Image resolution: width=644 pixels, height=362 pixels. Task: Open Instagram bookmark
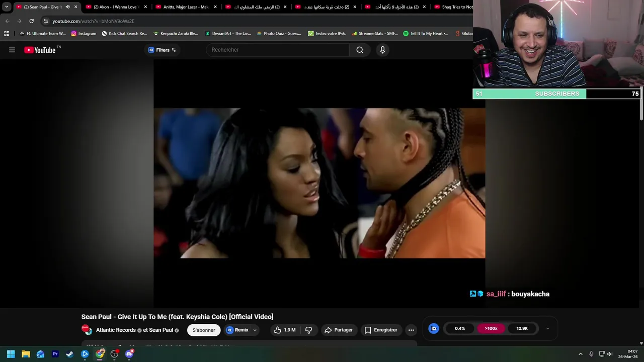point(84,34)
